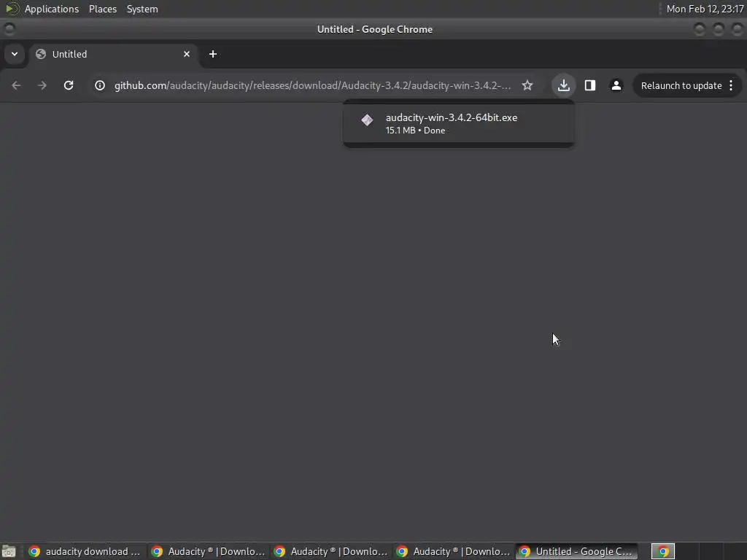This screenshot has height=560, width=747.
Task: Open the Places menu
Action: (102, 9)
